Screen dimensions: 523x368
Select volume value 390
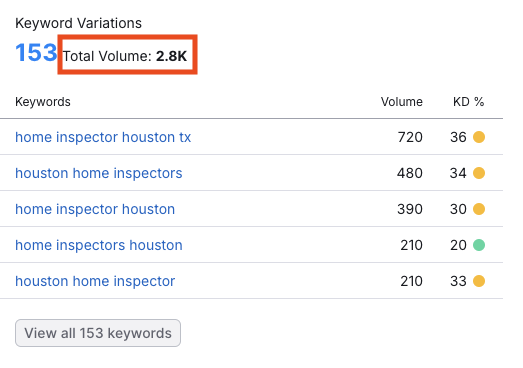point(410,209)
